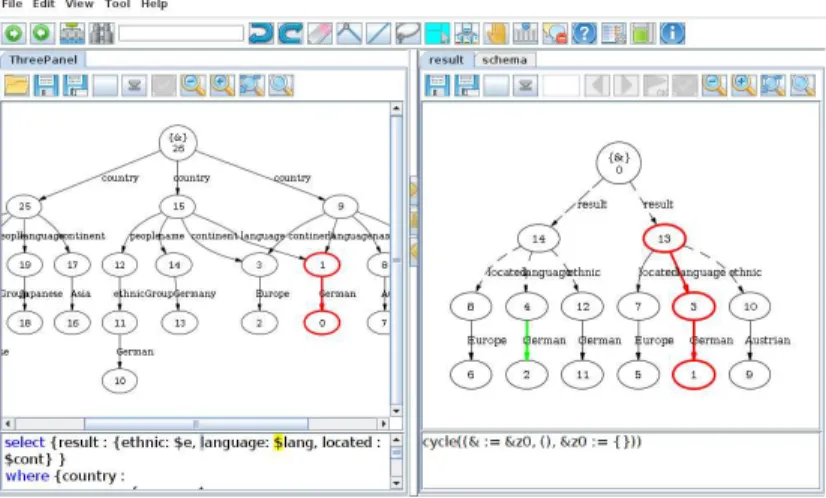Open the blue info icon
The width and height of the screenshot is (826, 498).
[x=672, y=33]
